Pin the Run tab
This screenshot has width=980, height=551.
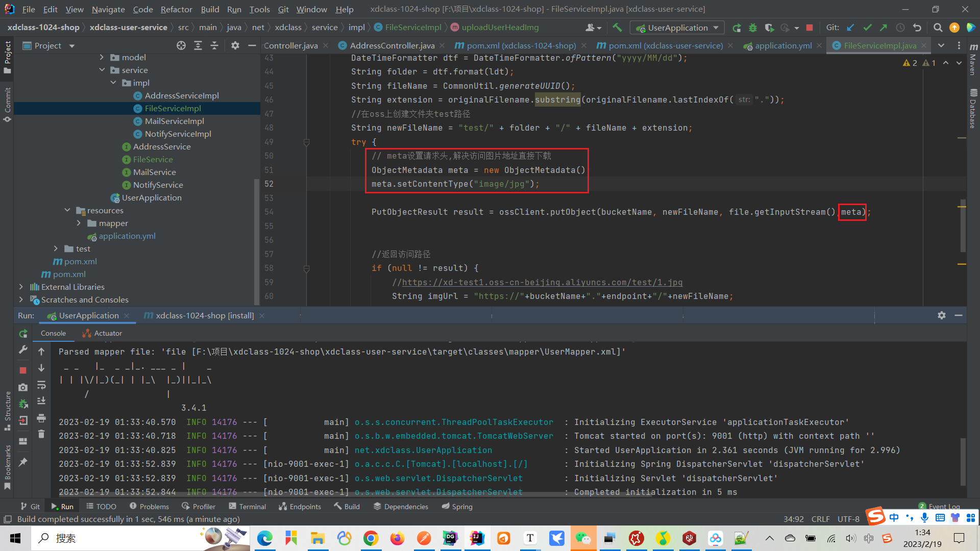click(23, 462)
